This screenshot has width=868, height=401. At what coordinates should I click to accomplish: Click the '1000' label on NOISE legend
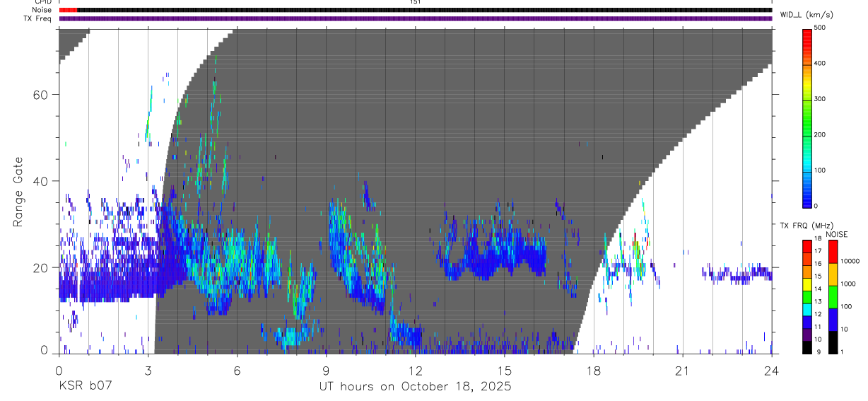pyautogui.click(x=848, y=284)
